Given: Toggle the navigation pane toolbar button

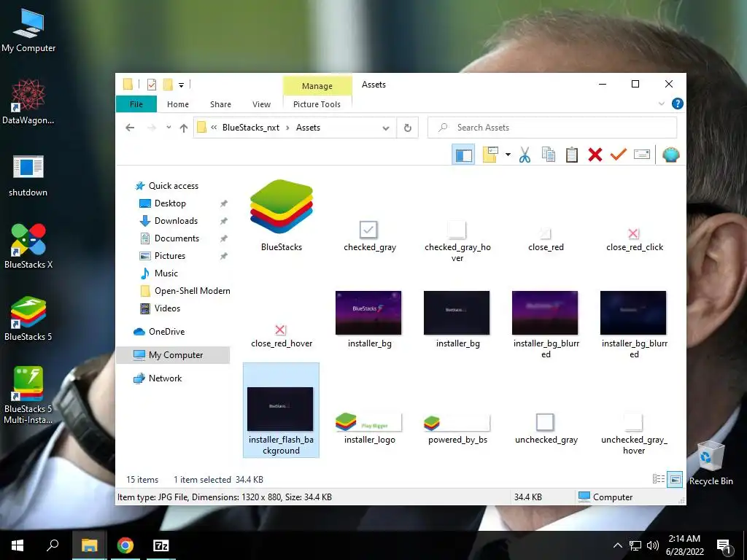Looking at the screenshot, I should tap(463, 155).
